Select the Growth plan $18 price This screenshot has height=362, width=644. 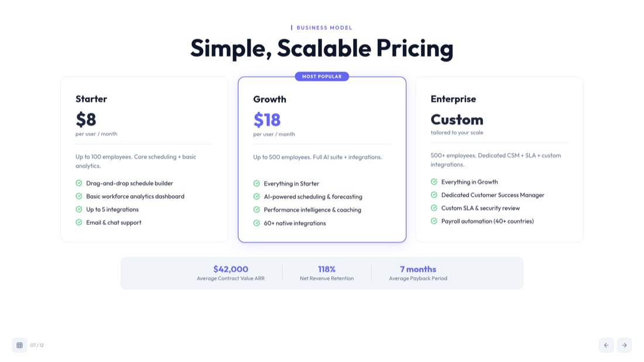(x=267, y=120)
